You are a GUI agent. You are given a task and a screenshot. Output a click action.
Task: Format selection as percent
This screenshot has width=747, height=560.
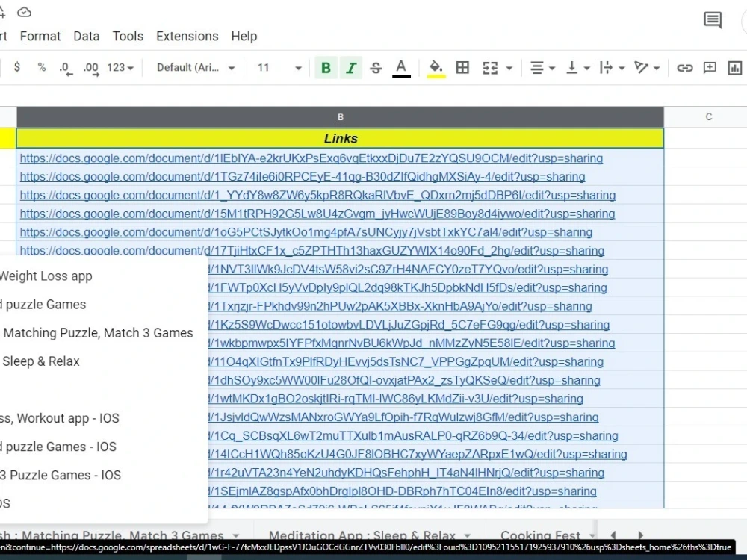pyautogui.click(x=41, y=68)
